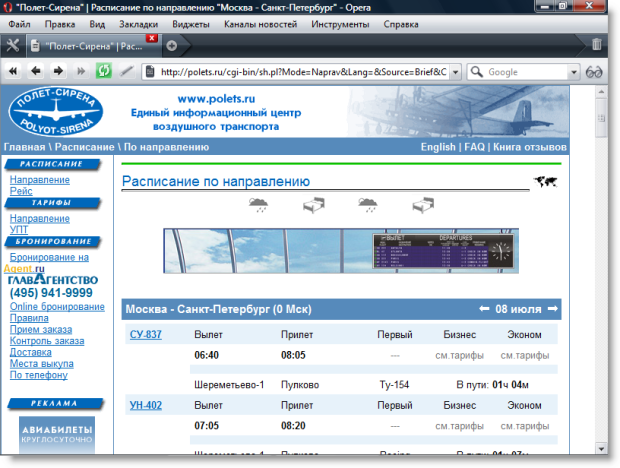Open the УПТ tariffs link
620x468 pixels.
pyautogui.click(x=19, y=230)
